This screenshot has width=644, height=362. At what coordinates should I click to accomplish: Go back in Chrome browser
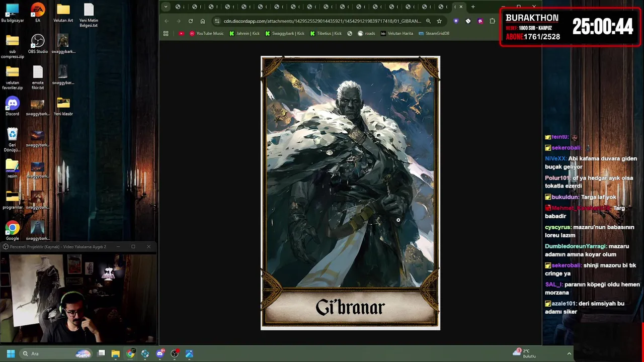point(167,21)
